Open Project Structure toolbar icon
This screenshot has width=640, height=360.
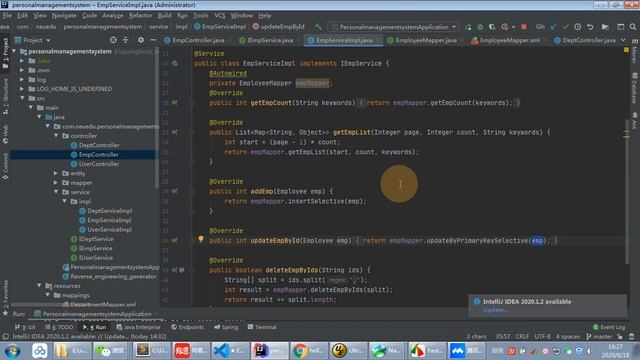pyautogui.click(x=605, y=27)
